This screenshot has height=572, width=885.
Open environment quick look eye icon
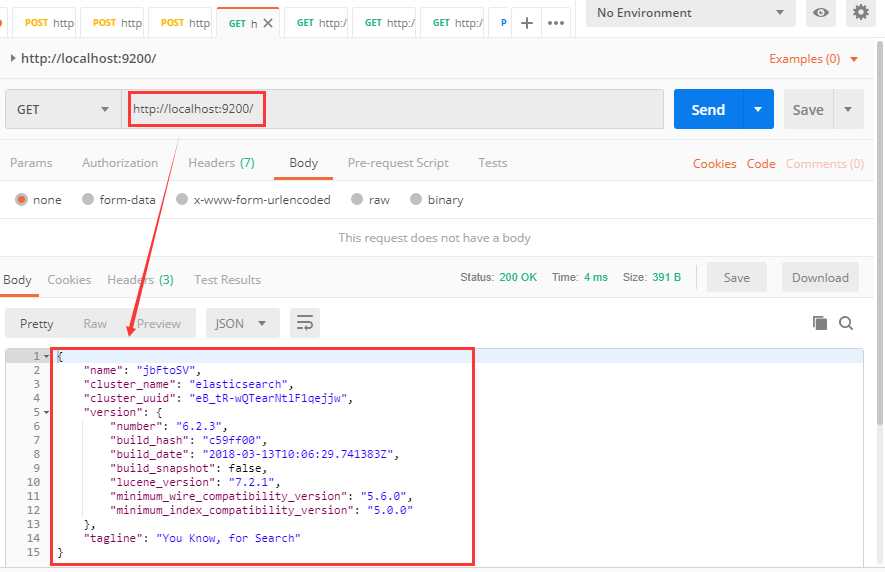point(821,12)
